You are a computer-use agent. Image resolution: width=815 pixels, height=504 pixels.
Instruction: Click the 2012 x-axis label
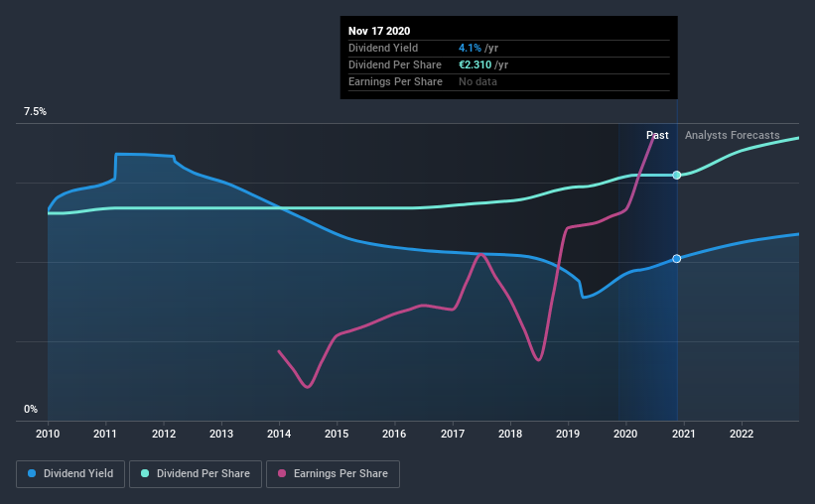click(164, 434)
